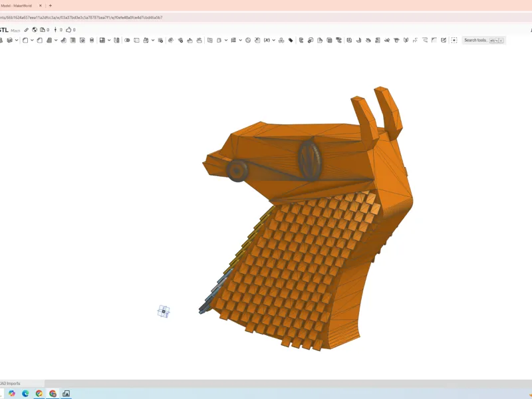The width and height of the screenshot is (532, 399).
Task: Open the CAD Imports tab
Action: tap(11, 384)
